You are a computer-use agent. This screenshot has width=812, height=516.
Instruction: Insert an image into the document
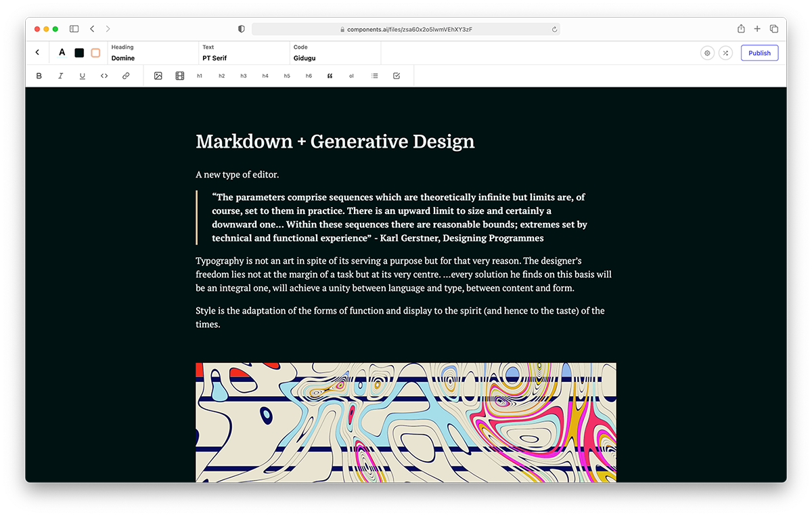click(158, 76)
